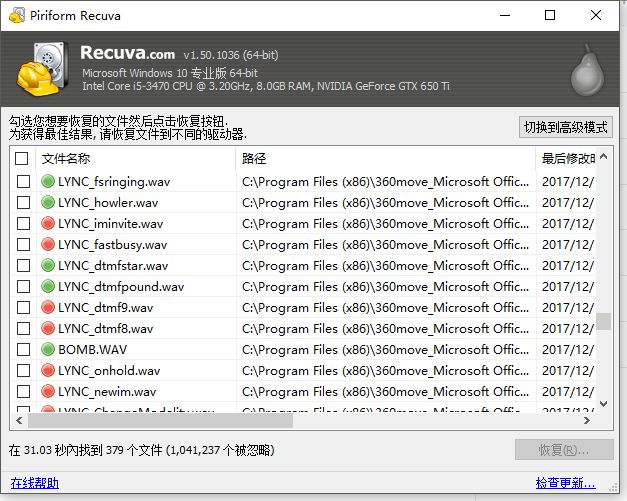Check the box for LYNC_howler.wav

click(24, 202)
